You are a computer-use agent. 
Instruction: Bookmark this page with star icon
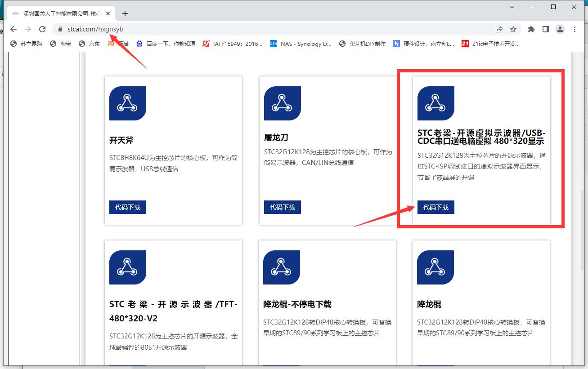click(x=513, y=29)
